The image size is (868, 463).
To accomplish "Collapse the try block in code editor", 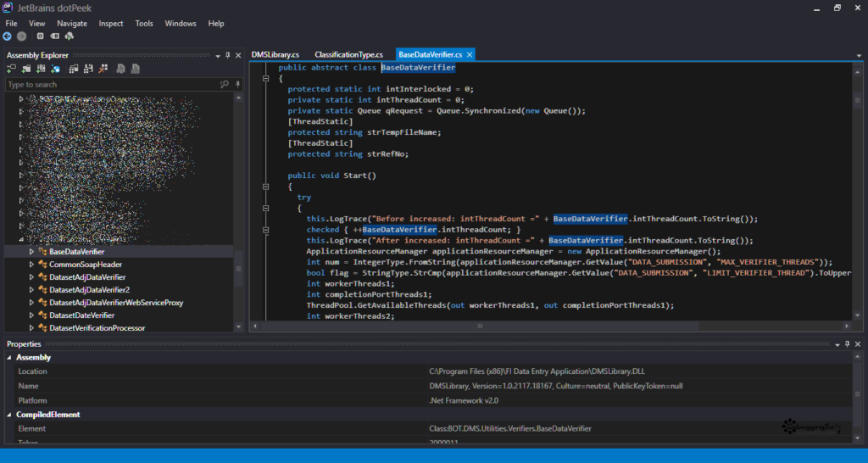I will pyautogui.click(x=265, y=209).
